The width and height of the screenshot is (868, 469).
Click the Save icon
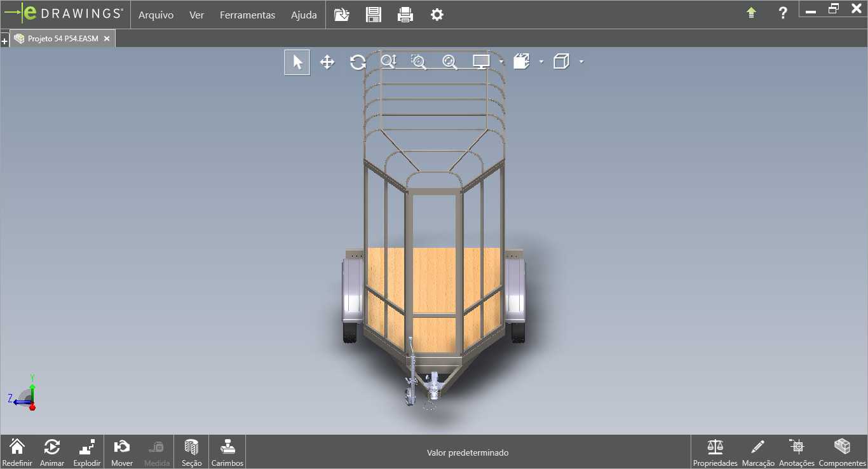(374, 15)
